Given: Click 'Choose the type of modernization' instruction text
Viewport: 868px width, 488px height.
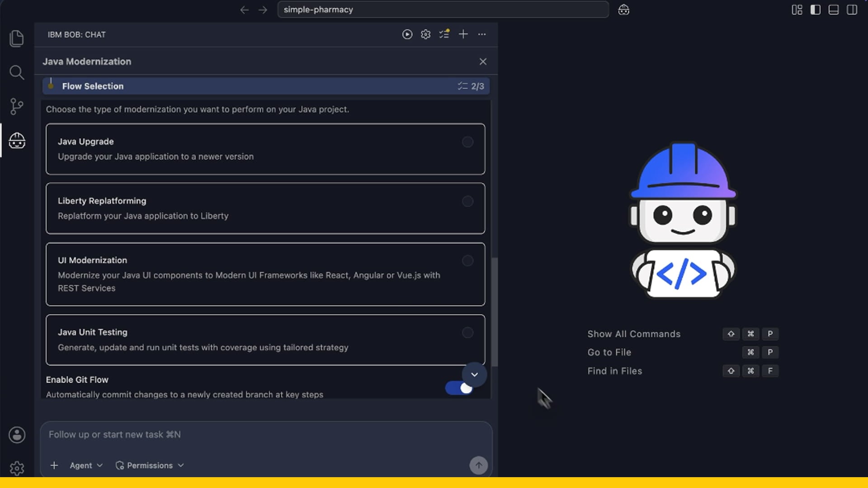Looking at the screenshot, I should [198, 109].
